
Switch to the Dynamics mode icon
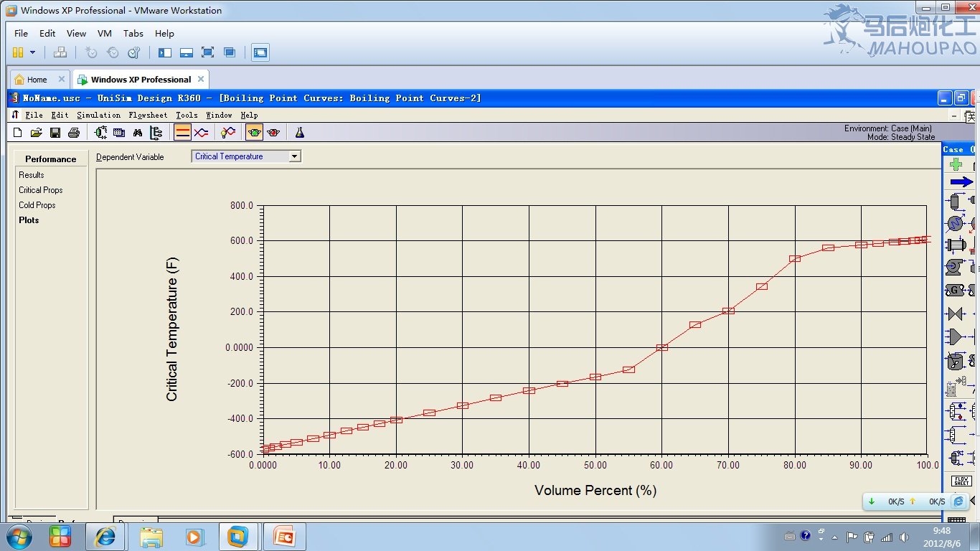pos(201,133)
